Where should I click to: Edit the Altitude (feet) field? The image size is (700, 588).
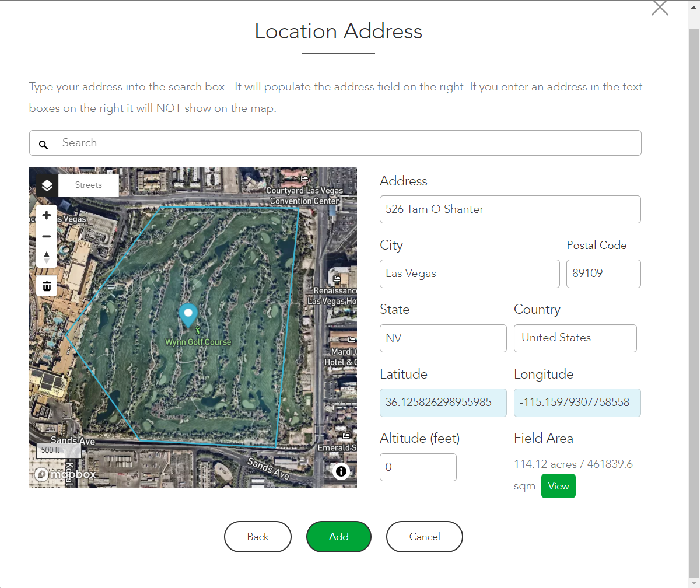418,467
